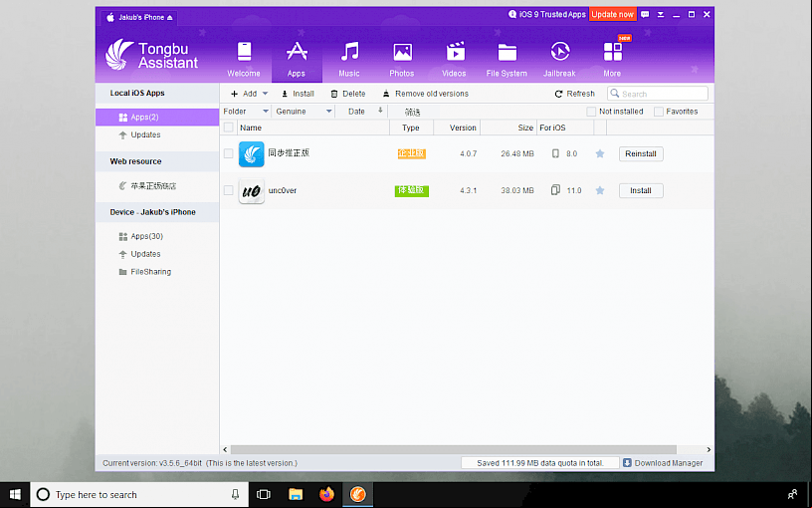Click the 同步推正版 app icon
Viewport: 812px width, 508px height.
[251, 154]
